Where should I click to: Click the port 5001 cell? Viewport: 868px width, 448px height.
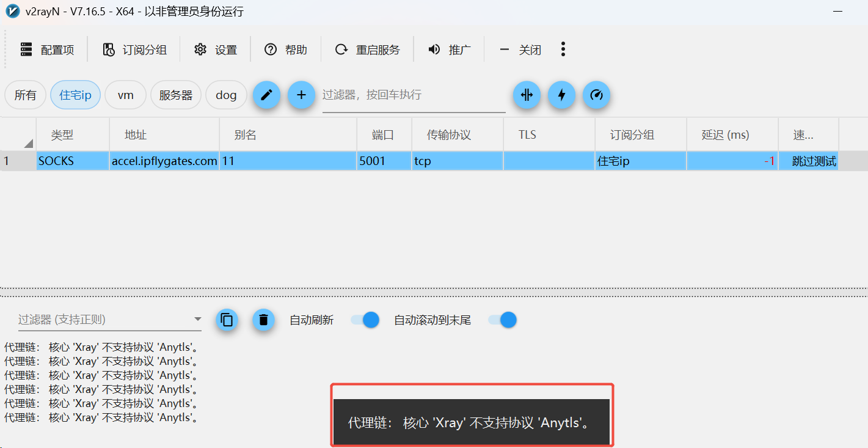coord(384,161)
